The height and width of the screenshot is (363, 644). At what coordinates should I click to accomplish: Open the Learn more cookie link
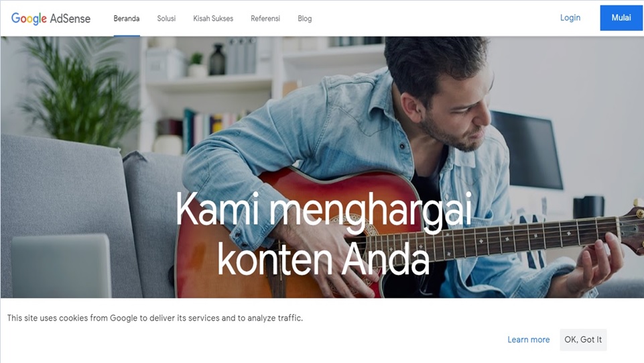[x=529, y=340]
